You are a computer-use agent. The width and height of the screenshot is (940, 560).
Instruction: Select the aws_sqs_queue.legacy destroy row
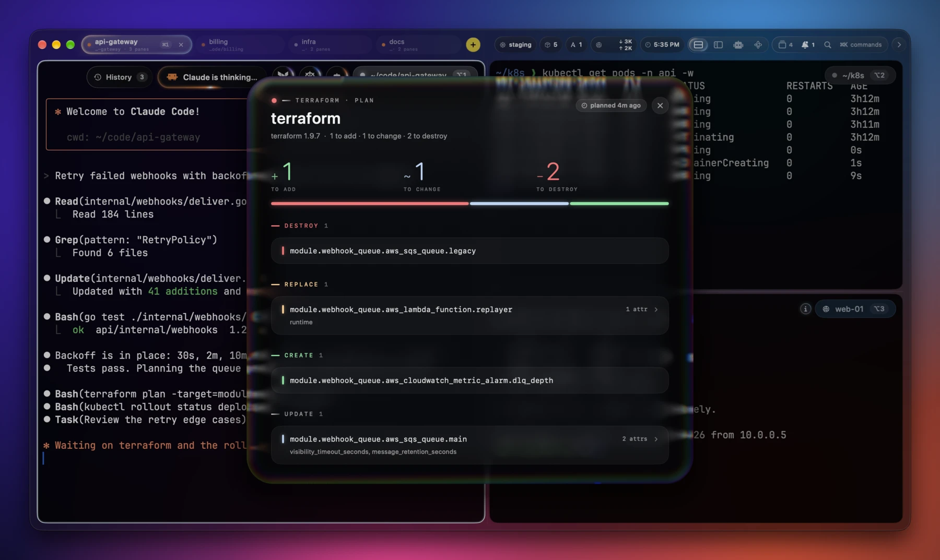[469, 251]
